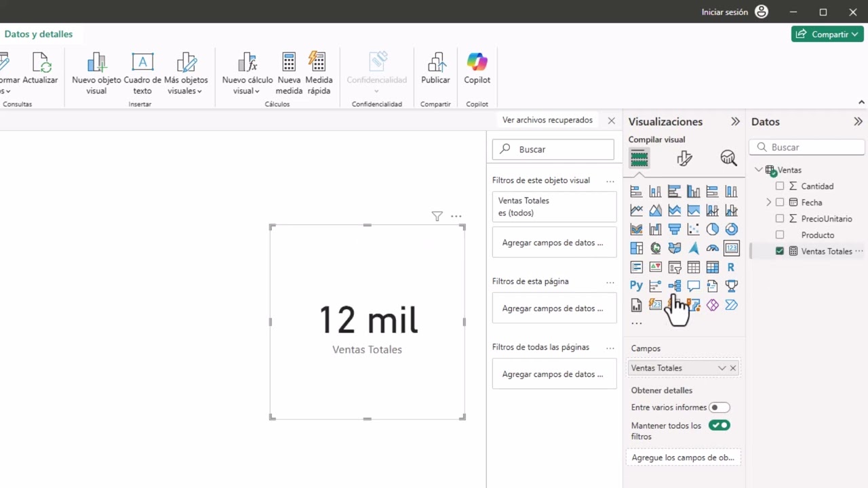Image resolution: width=868 pixels, height=488 pixels.
Task: Check the Cantidad field checkbox
Action: click(x=780, y=186)
